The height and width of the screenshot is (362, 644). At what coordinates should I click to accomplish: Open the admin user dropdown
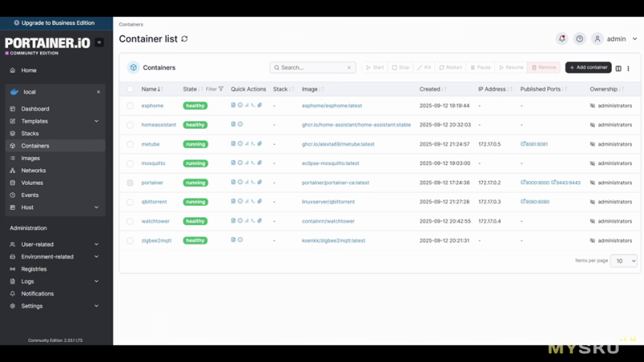(614, 39)
